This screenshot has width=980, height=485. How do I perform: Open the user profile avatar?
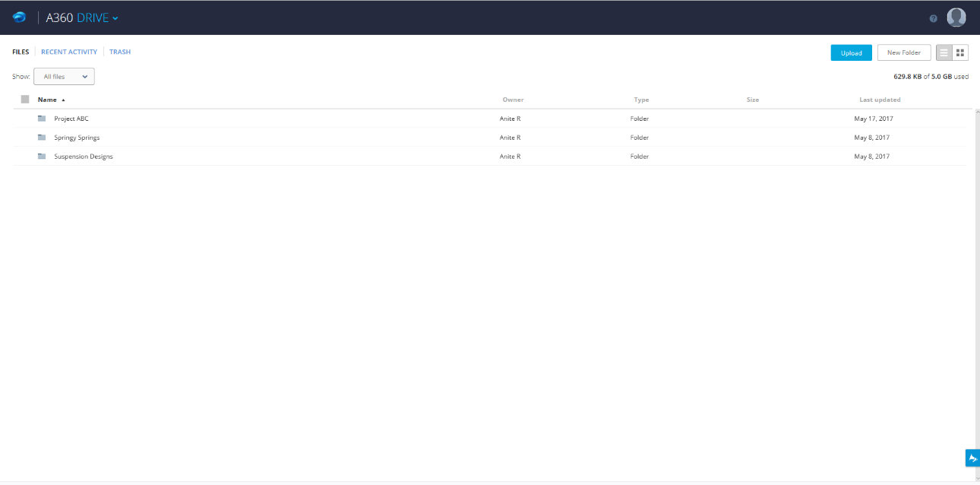[956, 17]
